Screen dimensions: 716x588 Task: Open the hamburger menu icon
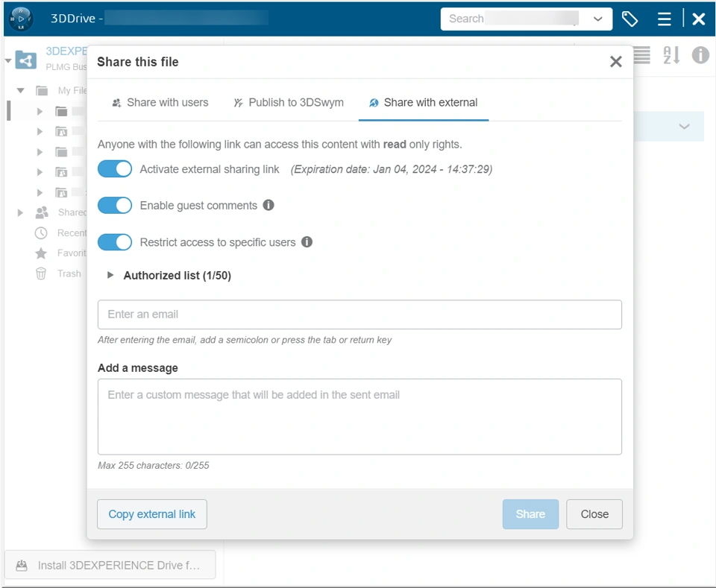[x=664, y=19]
